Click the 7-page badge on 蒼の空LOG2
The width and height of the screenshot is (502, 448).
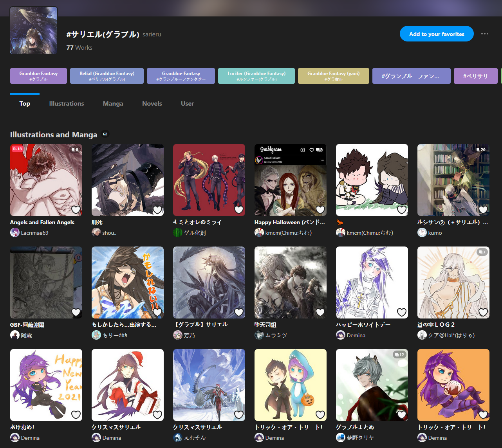(x=482, y=252)
